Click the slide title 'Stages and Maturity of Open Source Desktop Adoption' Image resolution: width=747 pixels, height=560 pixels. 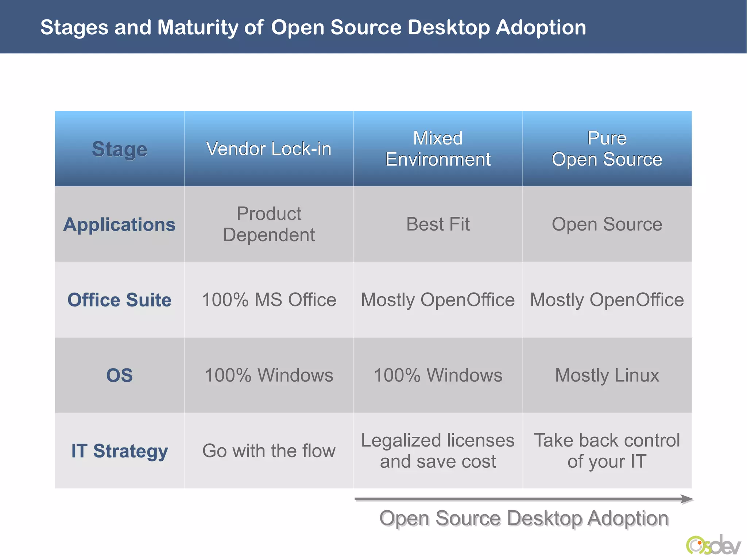313,27
